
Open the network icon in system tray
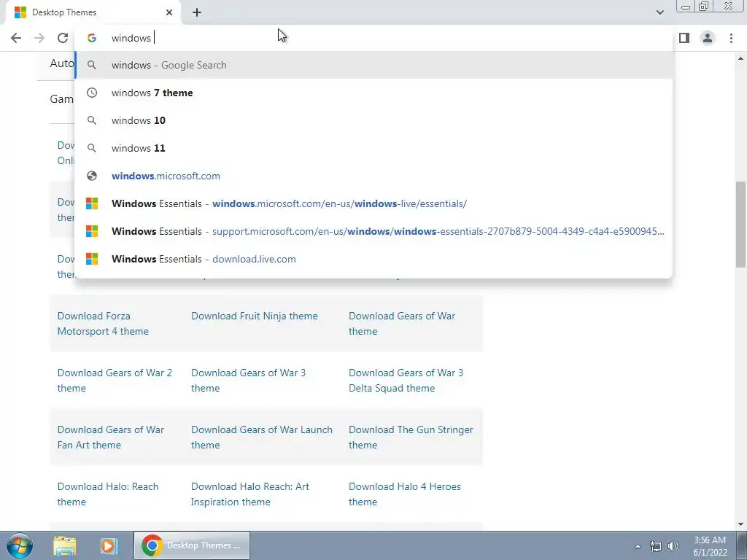[x=656, y=546]
